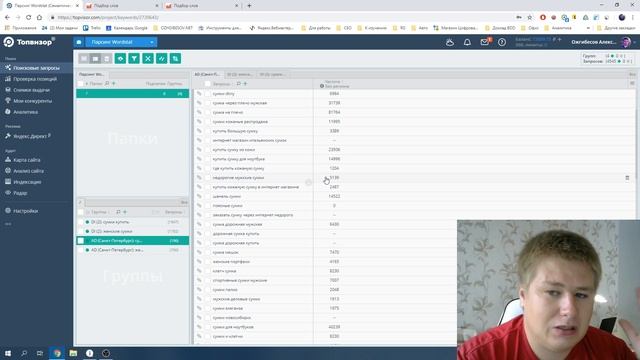Expand the Папки tree arrow

tap(87, 84)
